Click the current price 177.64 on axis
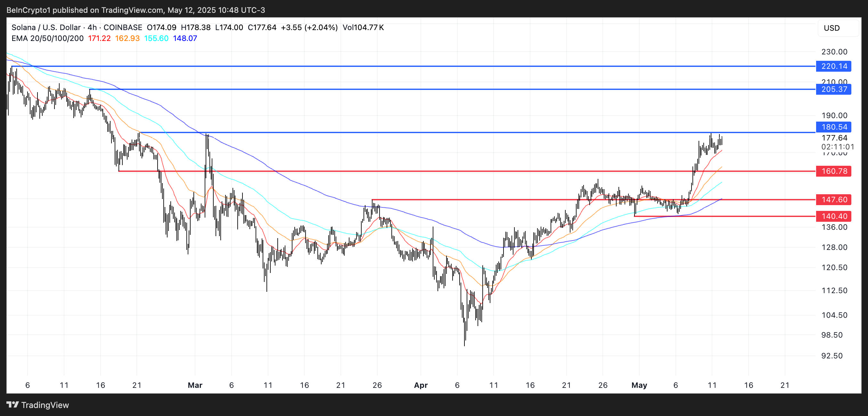Image resolution: width=868 pixels, height=416 pixels. tap(834, 138)
